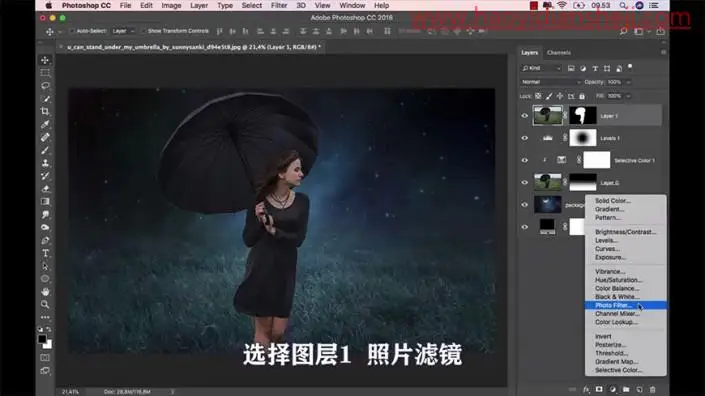Viewport: 705px width, 396px height.
Task: Select the Crop tool
Action: [45, 111]
